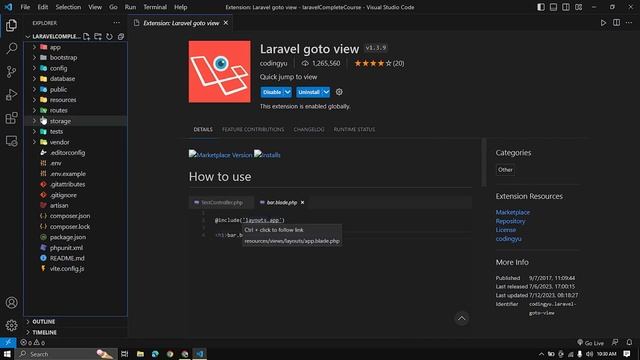Click codingyu publisher name under title
640x360 pixels.
click(x=273, y=63)
